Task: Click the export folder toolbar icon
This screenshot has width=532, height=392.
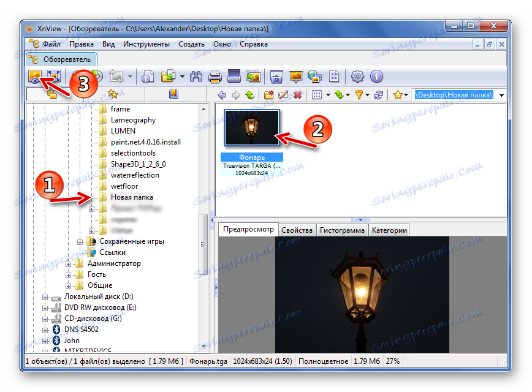Action: click(x=169, y=77)
